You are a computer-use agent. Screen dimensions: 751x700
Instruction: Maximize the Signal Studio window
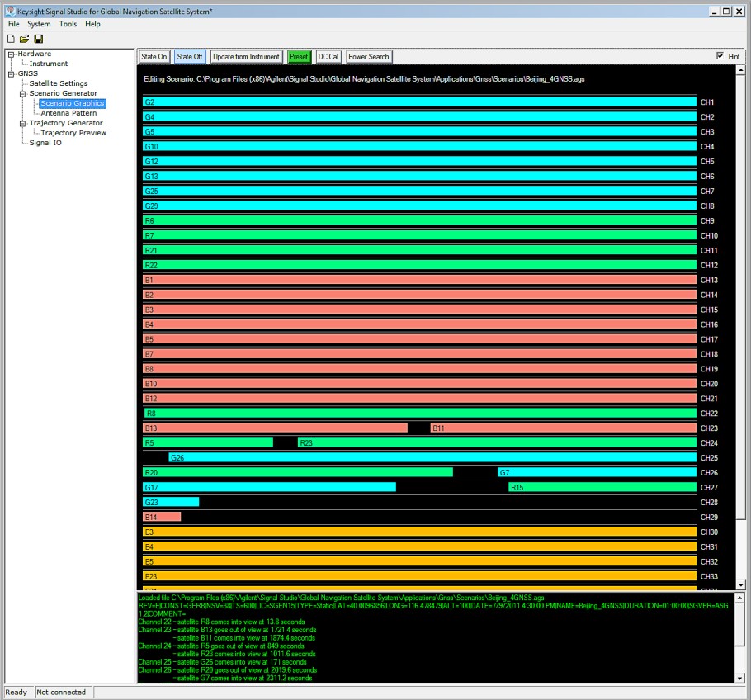[726, 11]
